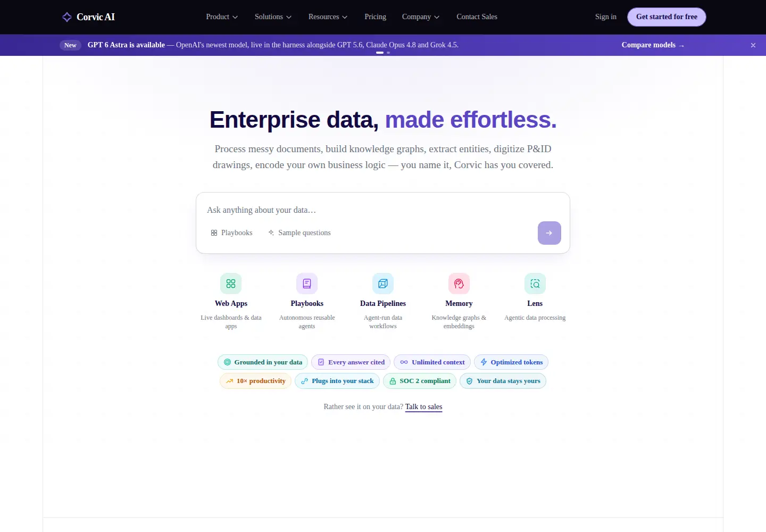
Task: Open the Resources dropdown menu
Action: [x=328, y=17]
